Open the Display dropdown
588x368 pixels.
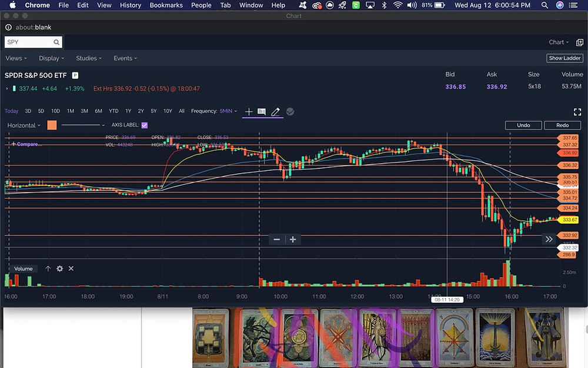(51, 58)
